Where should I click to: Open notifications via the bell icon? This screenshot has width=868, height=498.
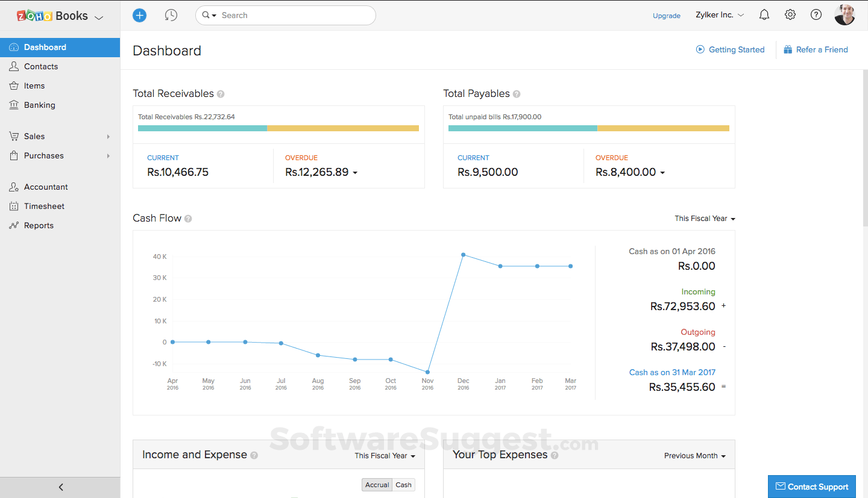click(x=764, y=14)
